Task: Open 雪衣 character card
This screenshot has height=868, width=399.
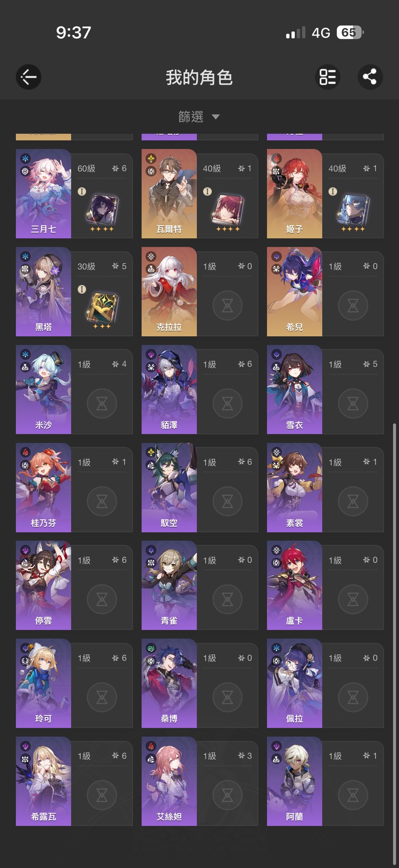Action: pos(325,389)
